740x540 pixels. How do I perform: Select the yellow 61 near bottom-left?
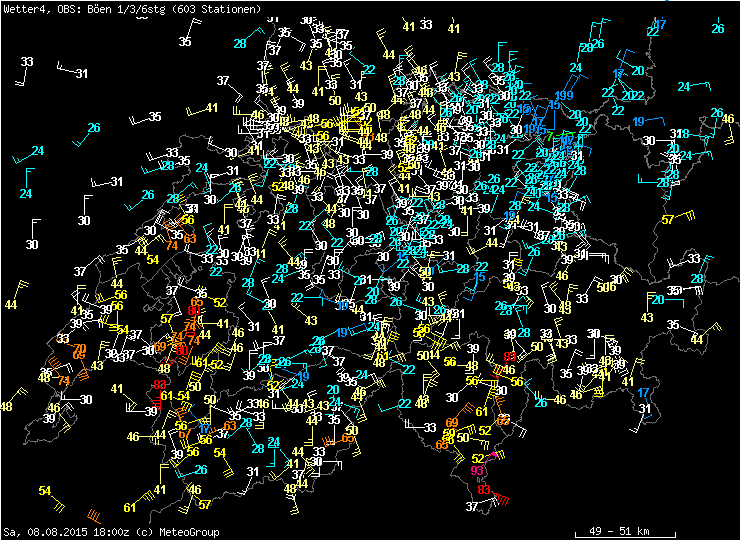(x=129, y=508)
